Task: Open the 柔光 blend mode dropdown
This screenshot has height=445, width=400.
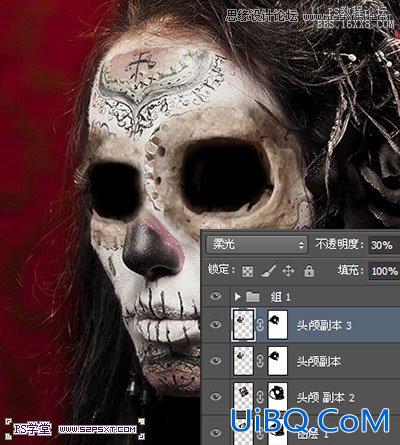Action: (256, 245)
